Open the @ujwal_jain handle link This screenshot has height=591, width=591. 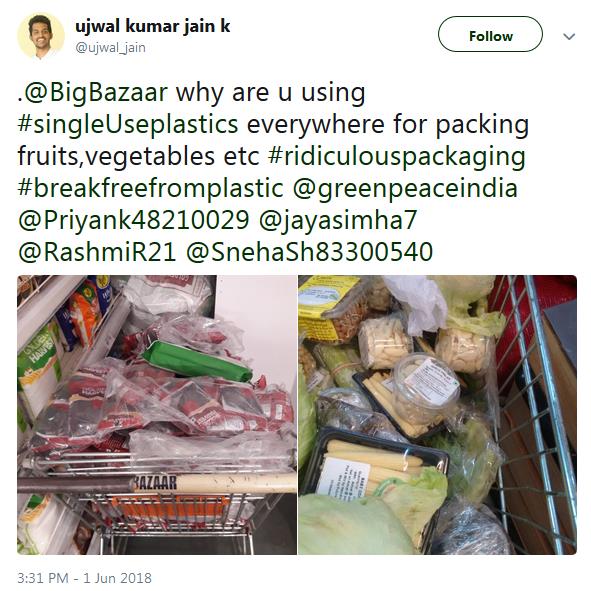point(110,48)
